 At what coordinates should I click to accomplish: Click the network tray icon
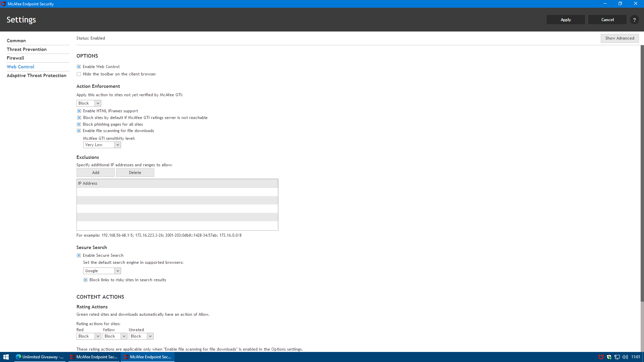617,357
